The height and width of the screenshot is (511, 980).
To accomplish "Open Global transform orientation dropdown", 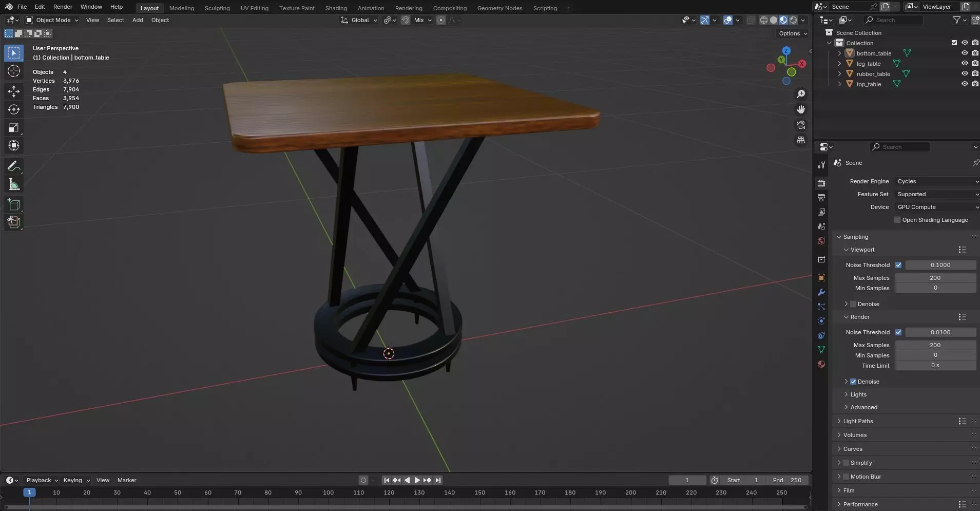I will click(359, 20).
